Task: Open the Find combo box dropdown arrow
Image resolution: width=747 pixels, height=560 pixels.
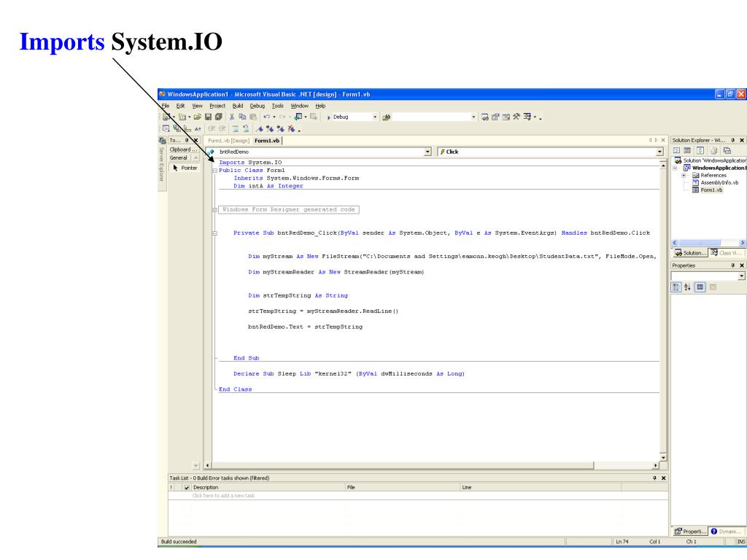Action: coord(473,117)
